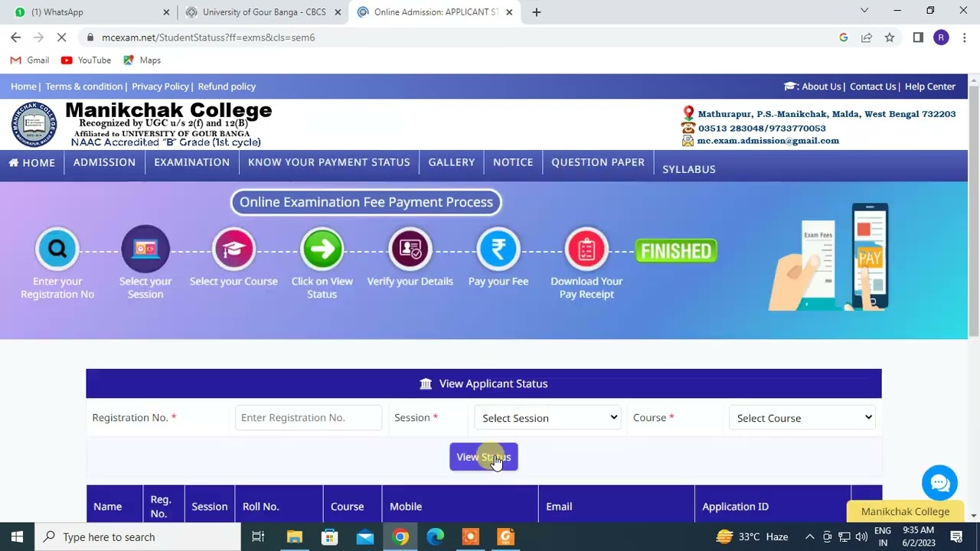Stop loading the page with X button
The width and height of the screenshot is (980, 551).
[62, 37]
